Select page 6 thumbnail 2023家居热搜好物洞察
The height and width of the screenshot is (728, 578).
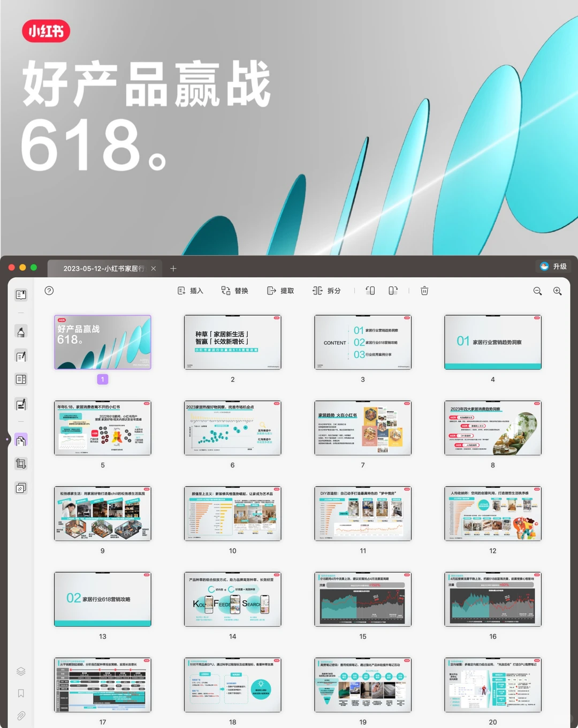point(233,428)
